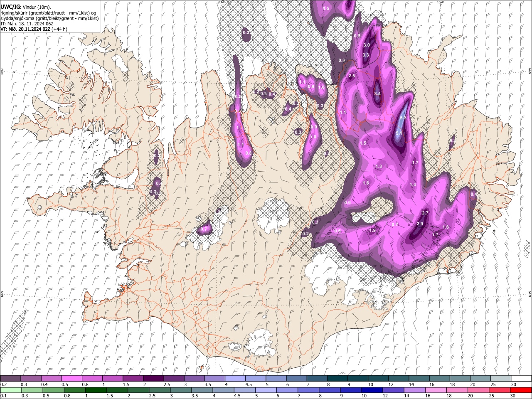The width and height of the screenshot is (532, 399).
Task: Click the 'slydda/snjókoma' legend description line
Action: click(x=49, y=18)
